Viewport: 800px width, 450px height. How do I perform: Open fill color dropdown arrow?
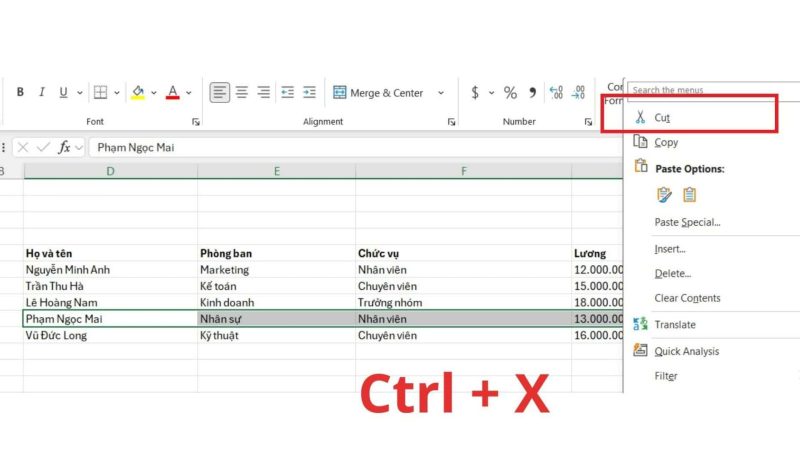click(x=154, y=93)
